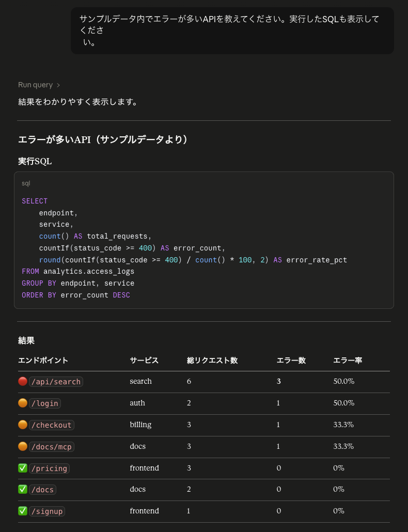Image resolution: width=408 pixels, height=532 pixels.
Task: Click the 'docs' service cell in the /docs/mcp row
Action: pos(138,446)
